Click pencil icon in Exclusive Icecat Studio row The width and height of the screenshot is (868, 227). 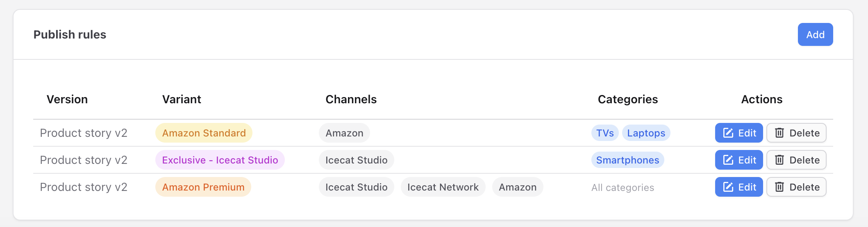click(x=728, y=160)
